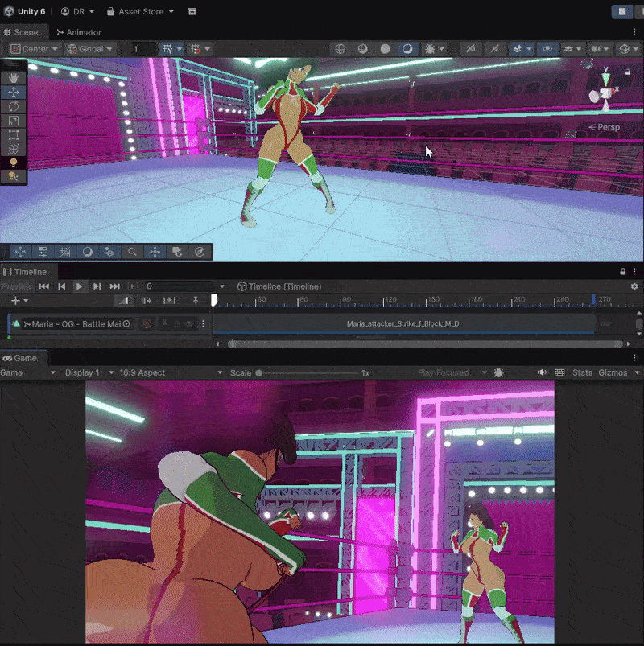Open the Scene panel three-dot menu
The image size is (644, 646).
634,32
